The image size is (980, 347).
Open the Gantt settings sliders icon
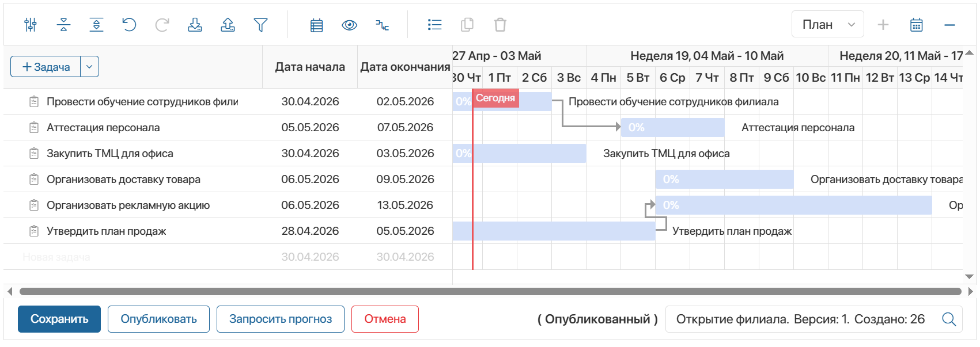pyautogui.click(x=31, y=25)
